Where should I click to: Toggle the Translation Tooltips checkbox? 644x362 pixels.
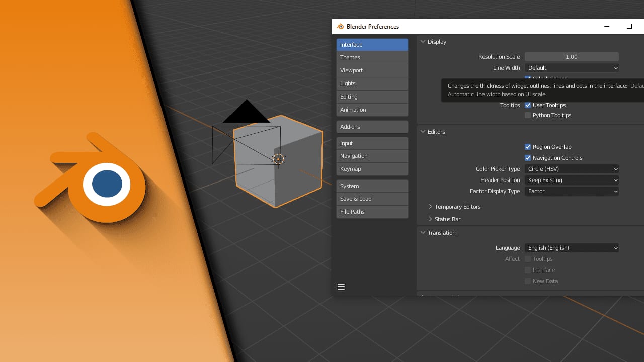[528, 259]
